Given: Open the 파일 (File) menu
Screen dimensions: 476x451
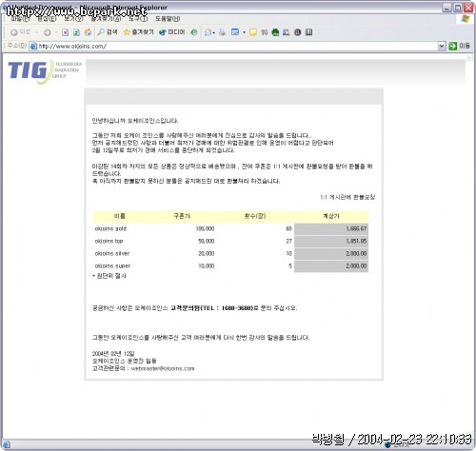Looking at the screenshot, I should 20,19.
